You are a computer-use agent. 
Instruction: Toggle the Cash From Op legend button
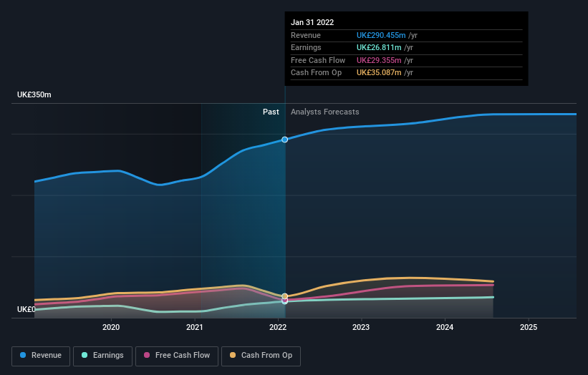coord(261,356)
